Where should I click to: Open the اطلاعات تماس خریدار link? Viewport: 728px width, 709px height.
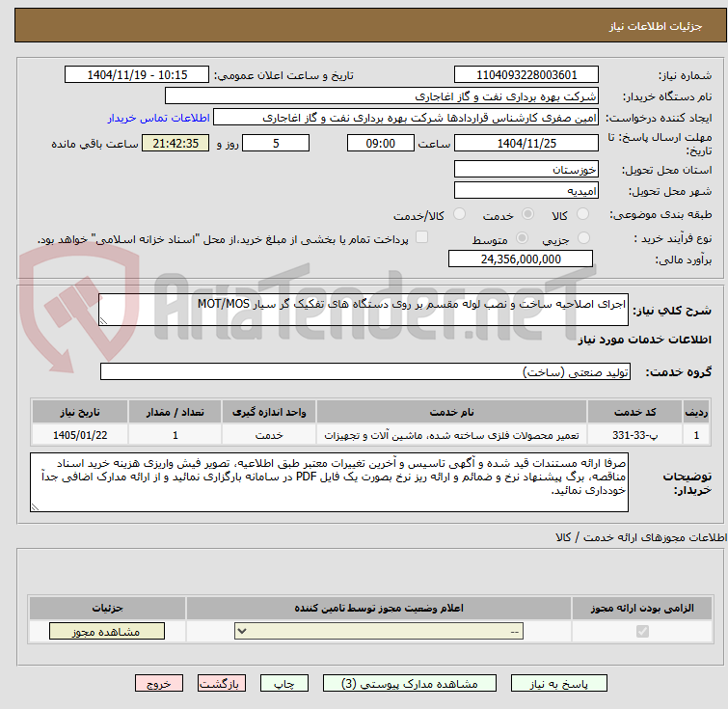tap(159, 118)
